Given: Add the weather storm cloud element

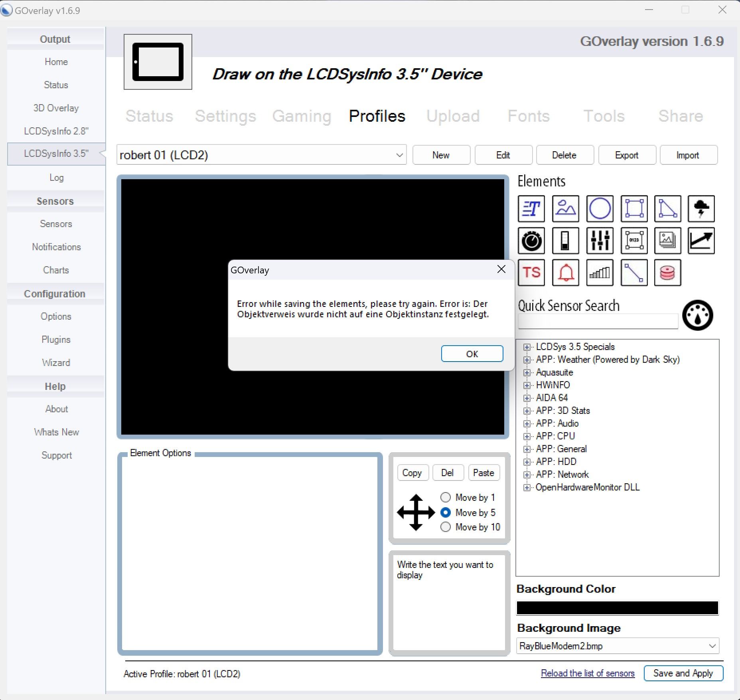Looking at the screenshot, I should click(701, 209).
